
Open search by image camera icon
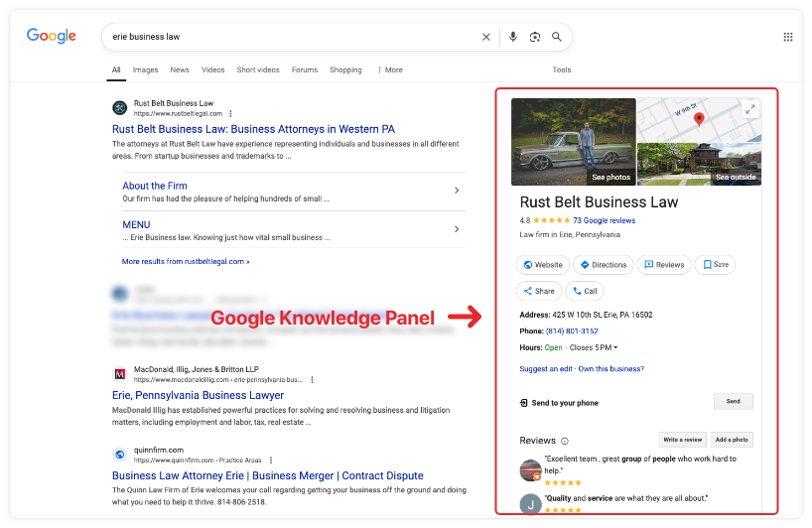pos(534,37)
